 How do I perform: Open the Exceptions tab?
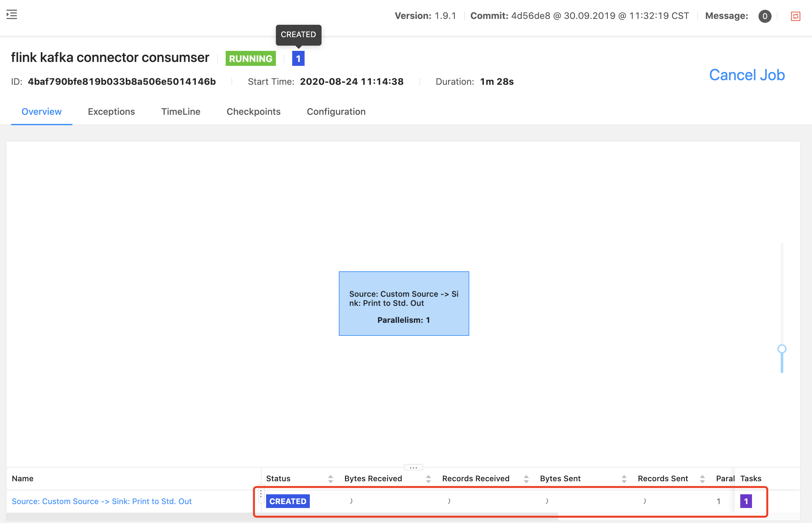111,112
